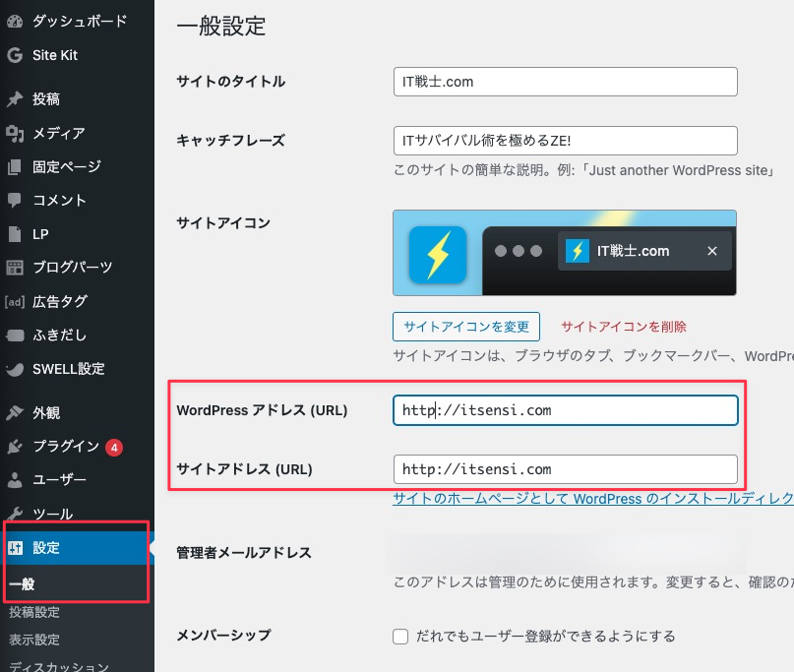This screenshot has width=794, height=672.
Task: Click the サイトのホームページとして WordPress link
Action: 592,499
